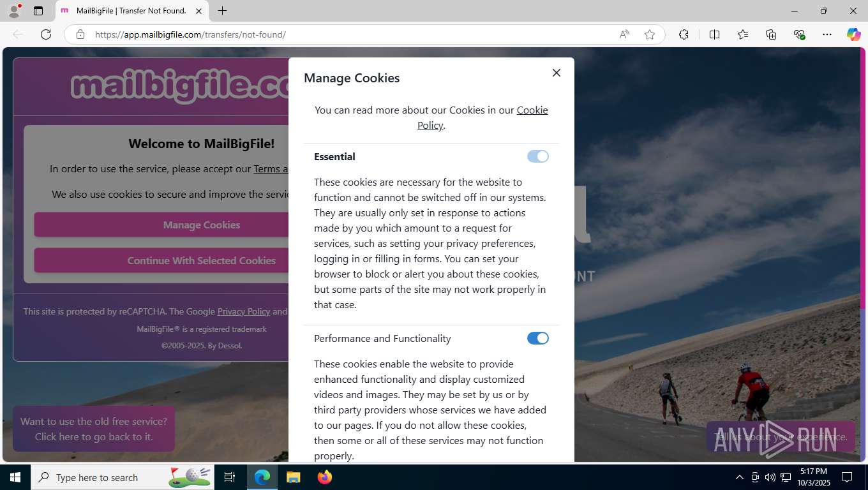This screenshot has width=868, height=490.
Task: Open the Cookie Policy link
Action: 483,117
